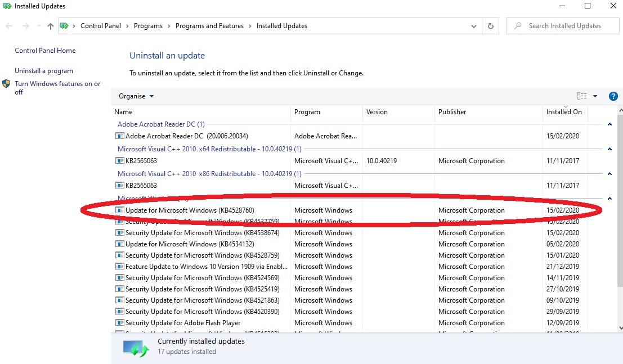Collapse Visual C++ 2010 x86 Redistributable group

point(609,174)
